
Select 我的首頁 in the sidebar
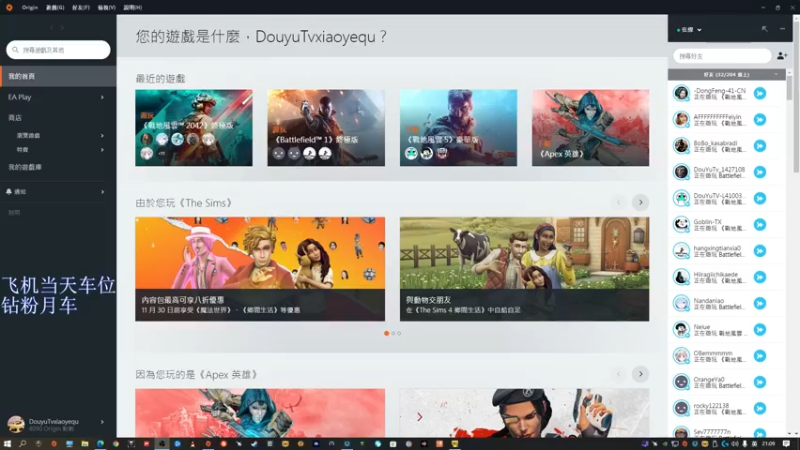[x=58, y=76]
